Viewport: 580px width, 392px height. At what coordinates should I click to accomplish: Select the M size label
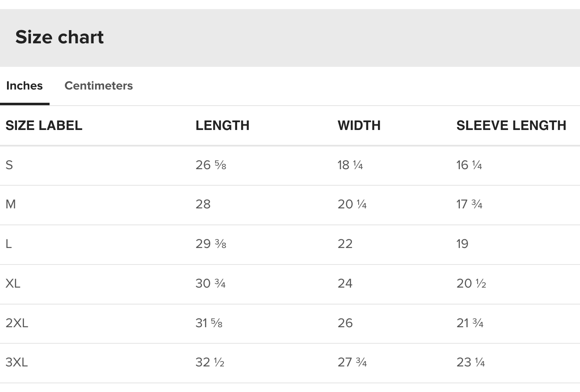pos(11,204)
